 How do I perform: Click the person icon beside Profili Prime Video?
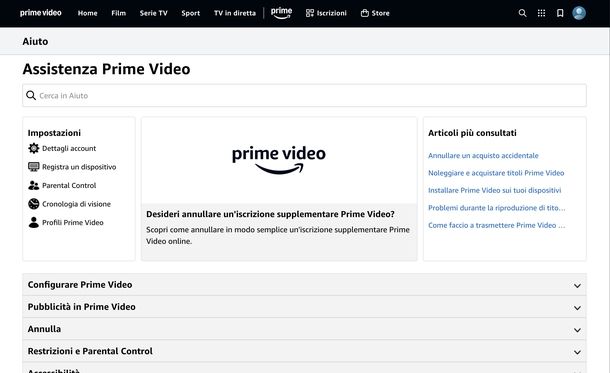point(34,222)
